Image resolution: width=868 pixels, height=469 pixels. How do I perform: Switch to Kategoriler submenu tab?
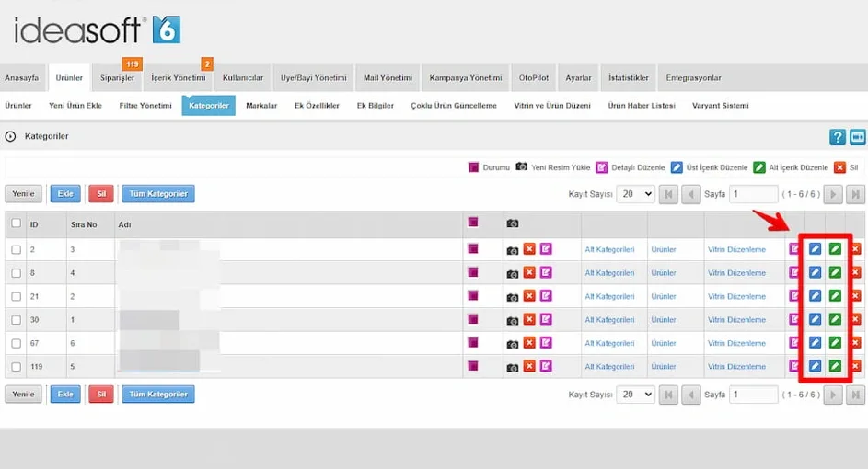click(209, 105)
